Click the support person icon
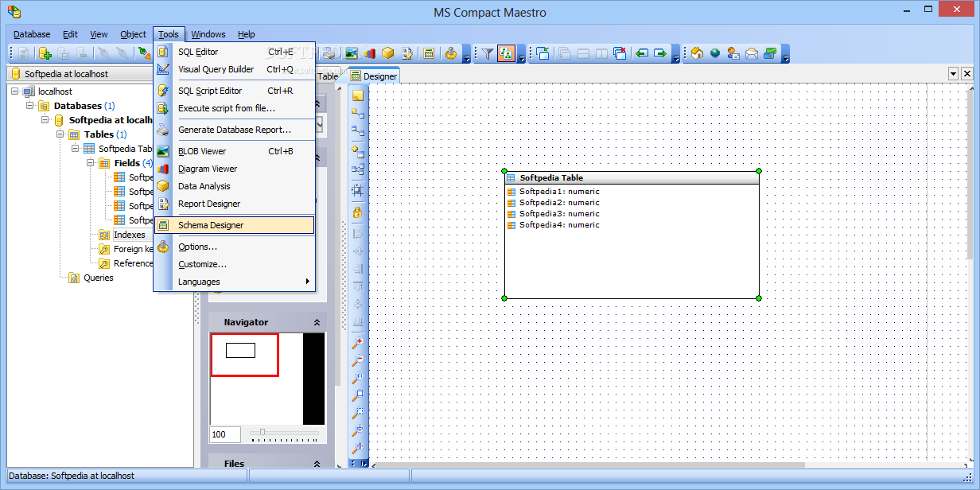Screen dimensions: 980x490 pyautogui.click(x=733, y=53)
